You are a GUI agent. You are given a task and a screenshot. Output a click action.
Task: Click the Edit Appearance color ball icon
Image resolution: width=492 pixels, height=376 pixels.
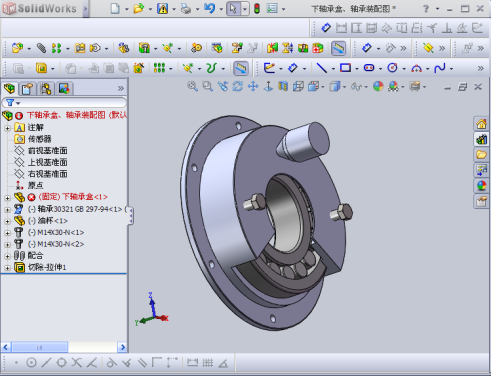[x=378, y=87]
